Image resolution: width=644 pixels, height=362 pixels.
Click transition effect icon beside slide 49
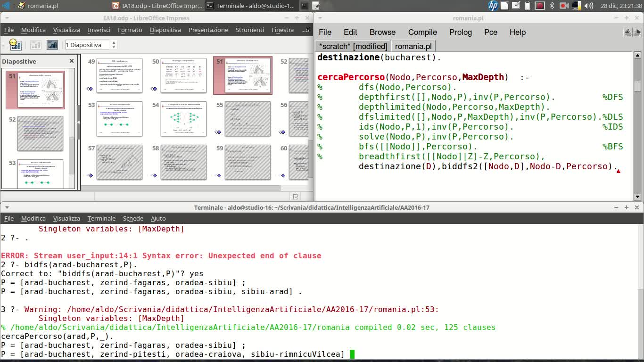pyautogui.click(x=90, y=89)
